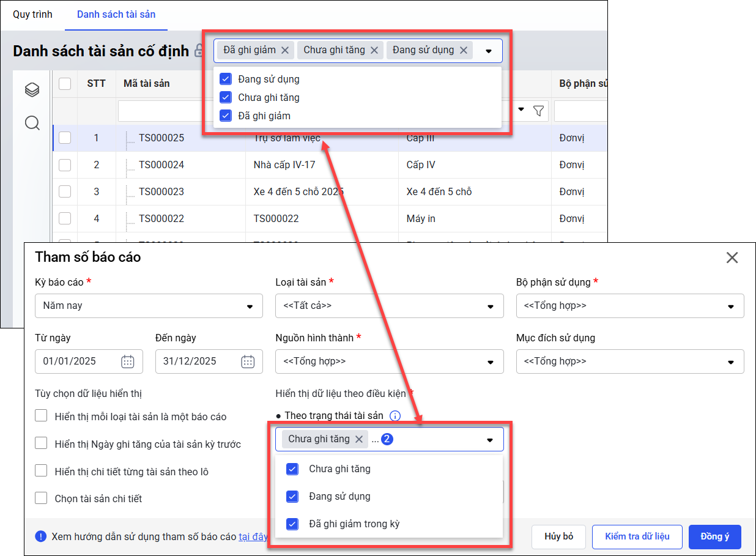756x556 pixels.
Task: Enable Hiển thị mỗi loại tài sản là một báo cáo
Action: (x=41, y=416)
